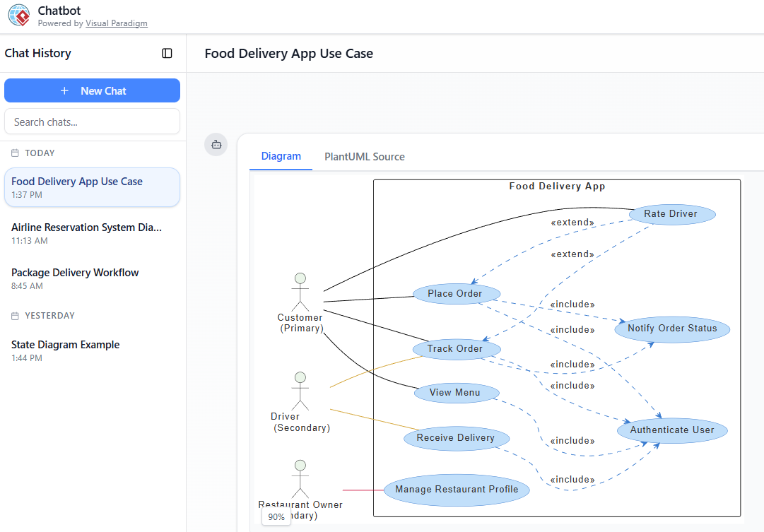764x532 pixels.
Task: Switch to the PlantUML Source tab
Action: (364, 157)
